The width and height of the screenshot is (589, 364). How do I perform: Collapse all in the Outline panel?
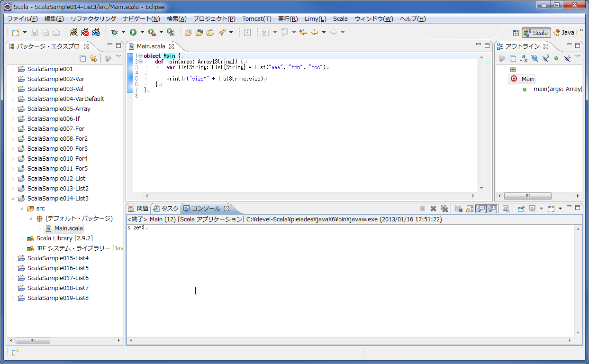(513, 58)
